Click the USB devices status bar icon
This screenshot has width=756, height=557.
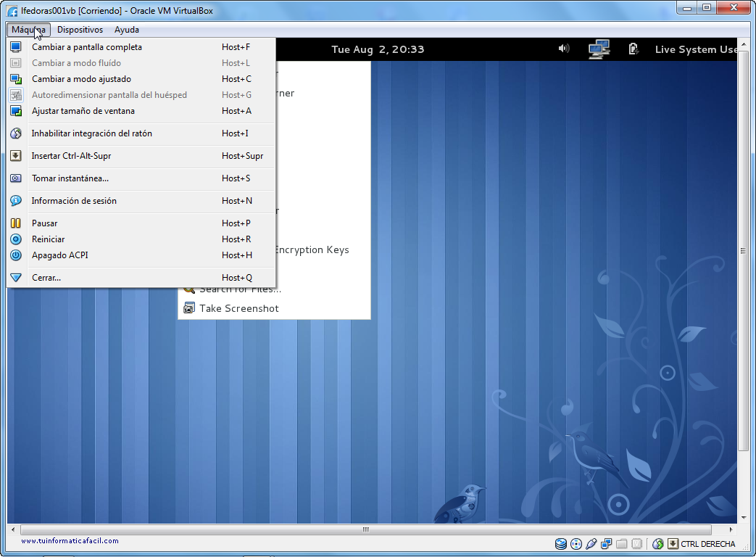pos(591,544)
